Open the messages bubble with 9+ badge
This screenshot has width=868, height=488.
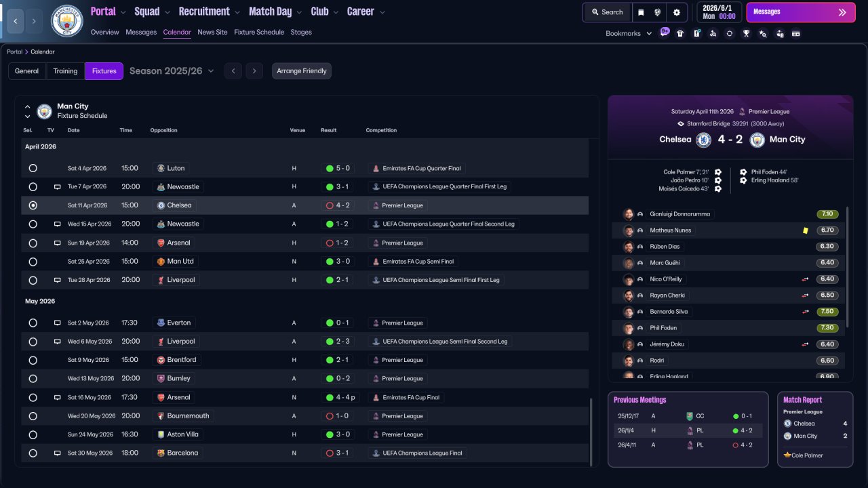tap(664, 33)
